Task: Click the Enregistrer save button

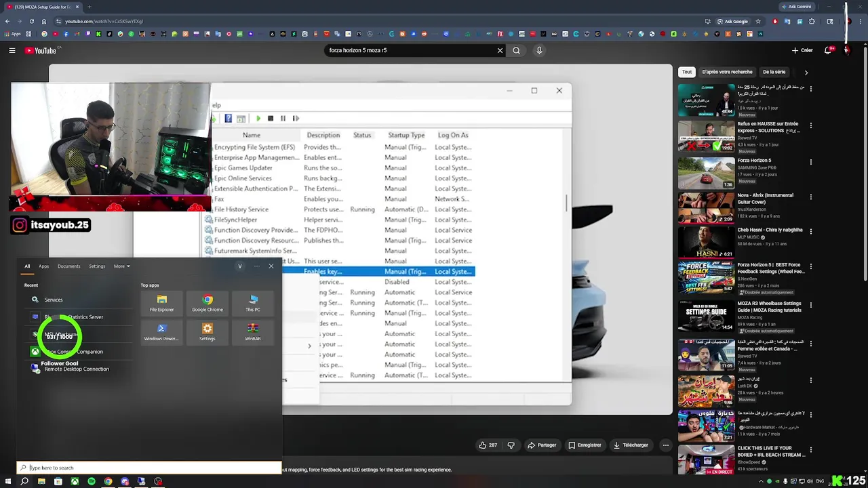Action: (x=585, y=445)
